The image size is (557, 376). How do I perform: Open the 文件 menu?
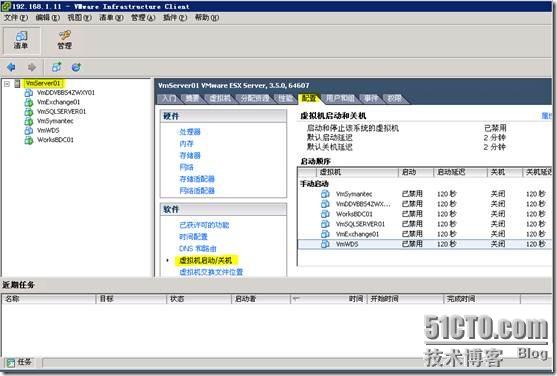click(x=16, y=17)
